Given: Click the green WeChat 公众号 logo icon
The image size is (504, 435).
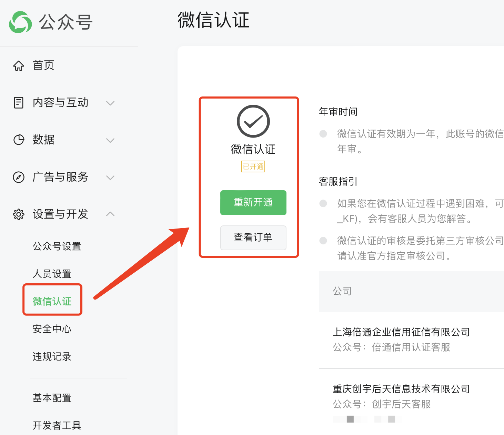Looking at the screenshot, I should tap(20, 22).
